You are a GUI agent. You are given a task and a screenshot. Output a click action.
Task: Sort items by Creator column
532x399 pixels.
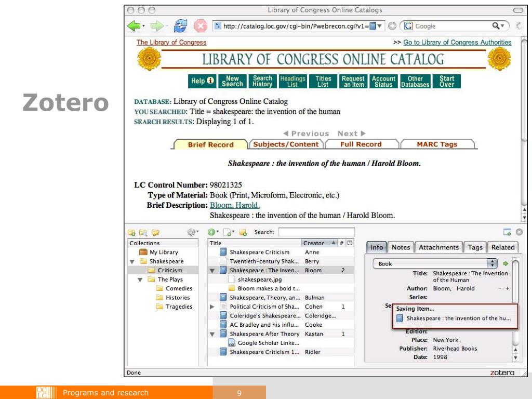(x=320, y=243)
